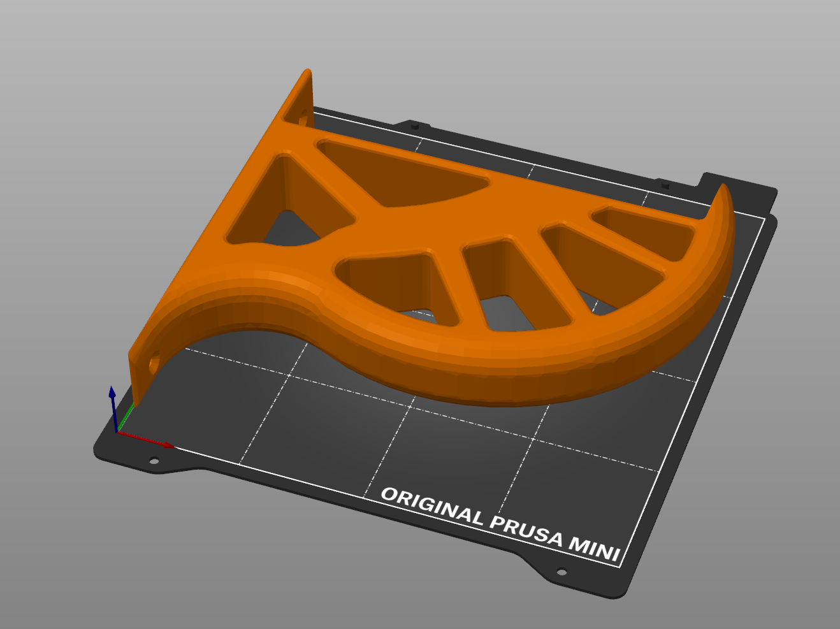Click the "ORIGINAL PRUSA MINI" bed label

point(501,524)
